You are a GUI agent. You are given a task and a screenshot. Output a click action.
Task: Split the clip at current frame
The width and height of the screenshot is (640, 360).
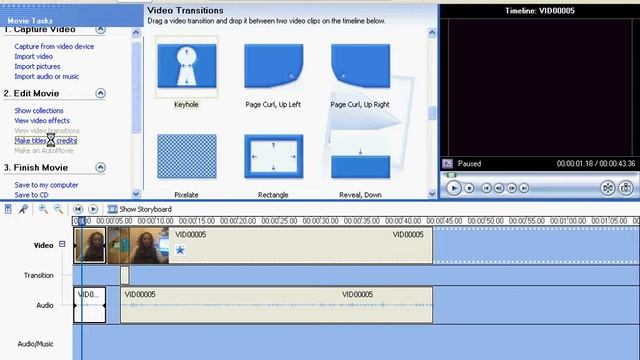[x=608, y=188]
